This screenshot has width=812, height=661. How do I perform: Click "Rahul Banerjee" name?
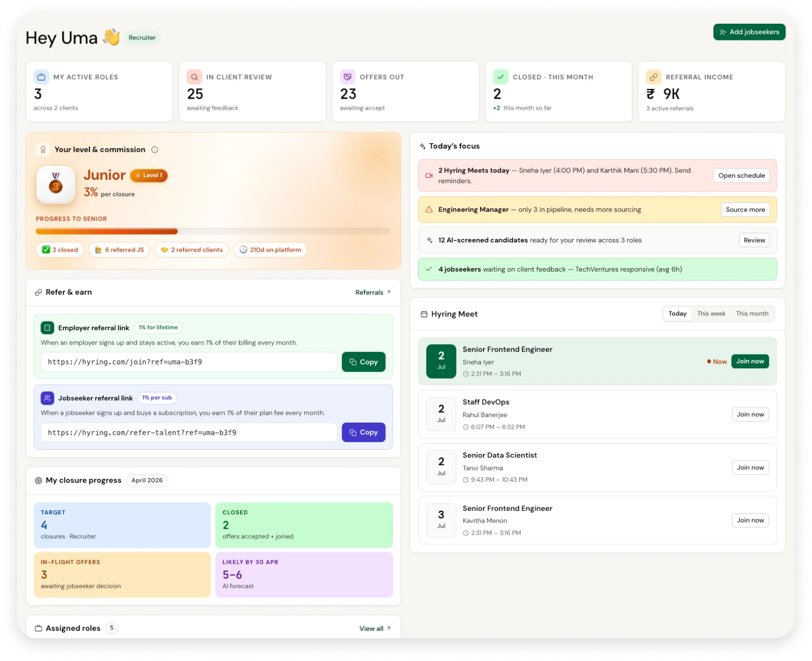[x=485, y=415]
